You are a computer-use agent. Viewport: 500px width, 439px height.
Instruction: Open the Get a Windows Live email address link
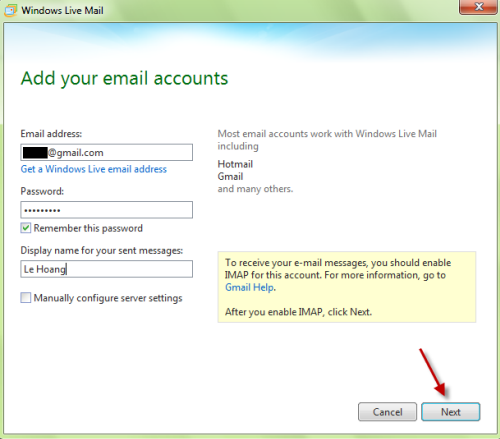point(94,169)
